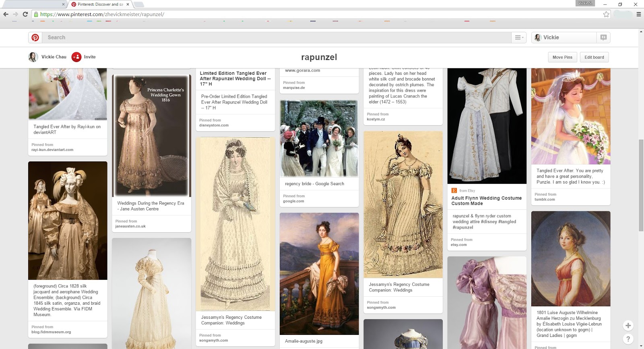The height and width of the screenshot is (349, 644).
Task: Click the browser forward arrow
Action: tap(15, 14)
